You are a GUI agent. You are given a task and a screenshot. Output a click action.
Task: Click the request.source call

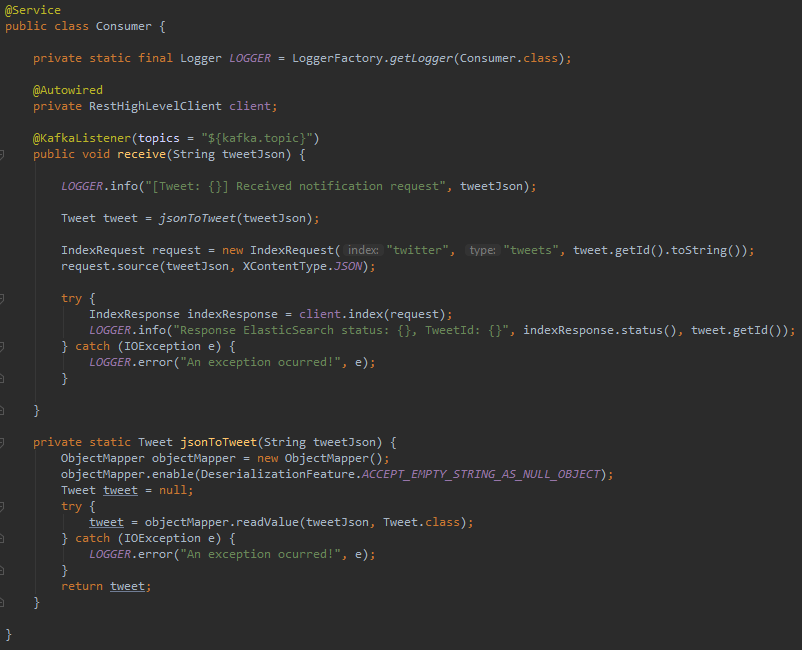(x=110, y=266)
